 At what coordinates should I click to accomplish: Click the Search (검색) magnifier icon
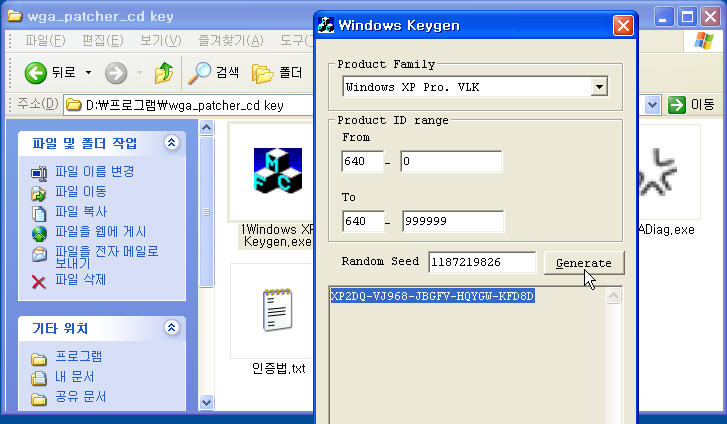click(x=199, y=73)
